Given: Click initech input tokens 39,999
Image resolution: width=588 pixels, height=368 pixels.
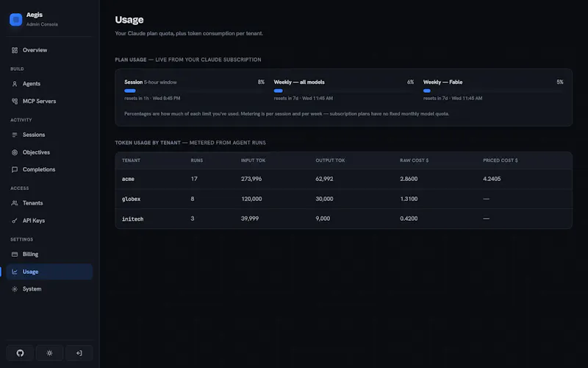Looking at the screenshot, I should point(250,219).
